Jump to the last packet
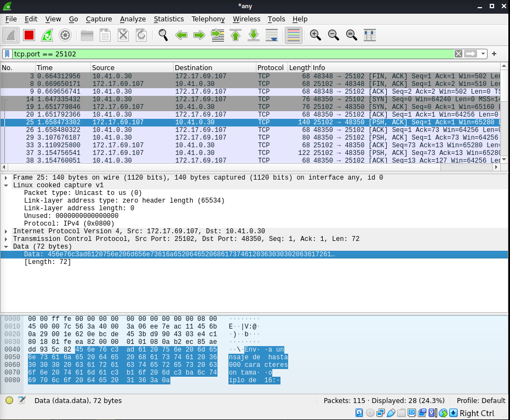The width and height of the screenshot is (510, 420). tap(254, 35)
